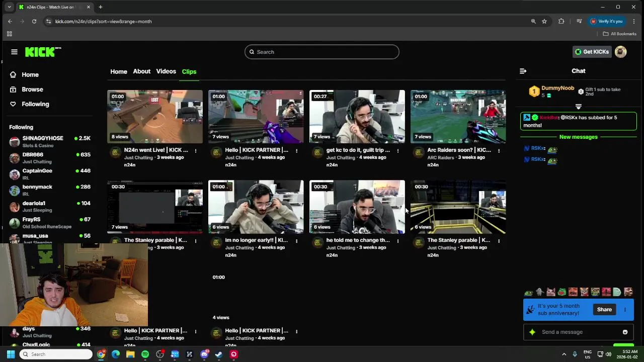This screenshot has width=644, height=362.
Task: Insert the open-mouth frog quick emote
Action: coord(562,292)
